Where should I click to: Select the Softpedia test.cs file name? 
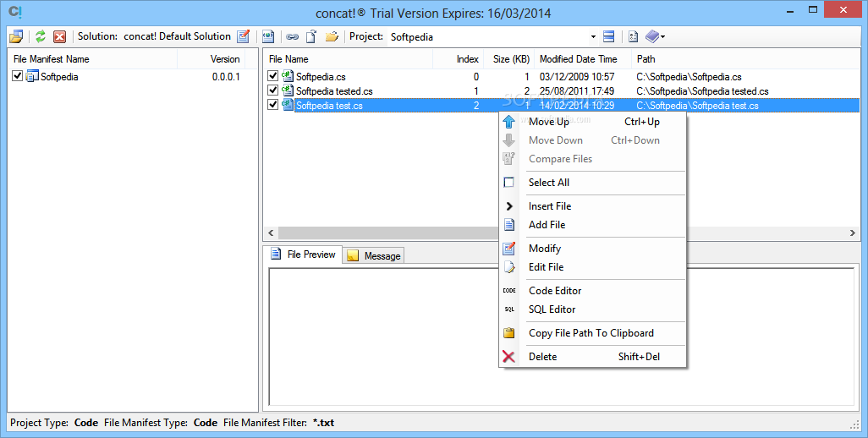tap(329, 106)
